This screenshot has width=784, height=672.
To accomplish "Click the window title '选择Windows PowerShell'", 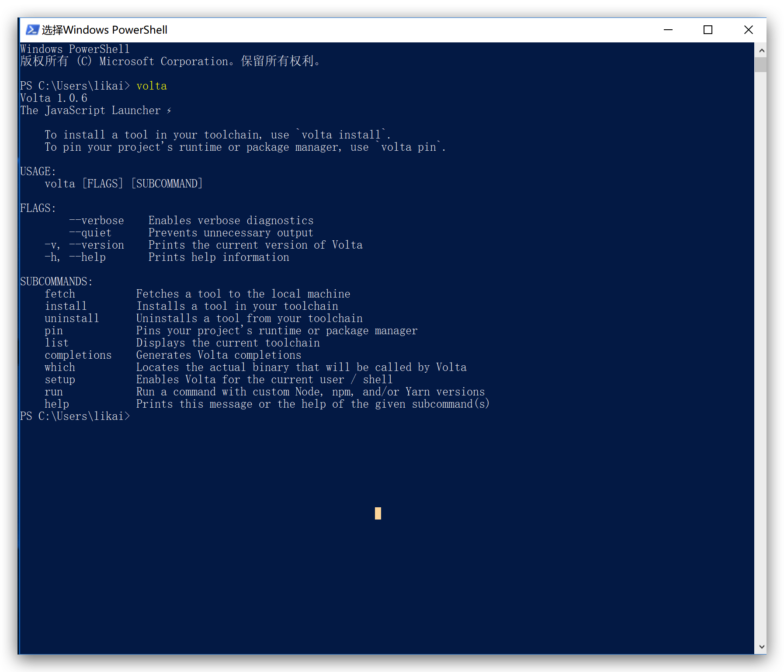I will pyautogui.click(x=104, y=30).
